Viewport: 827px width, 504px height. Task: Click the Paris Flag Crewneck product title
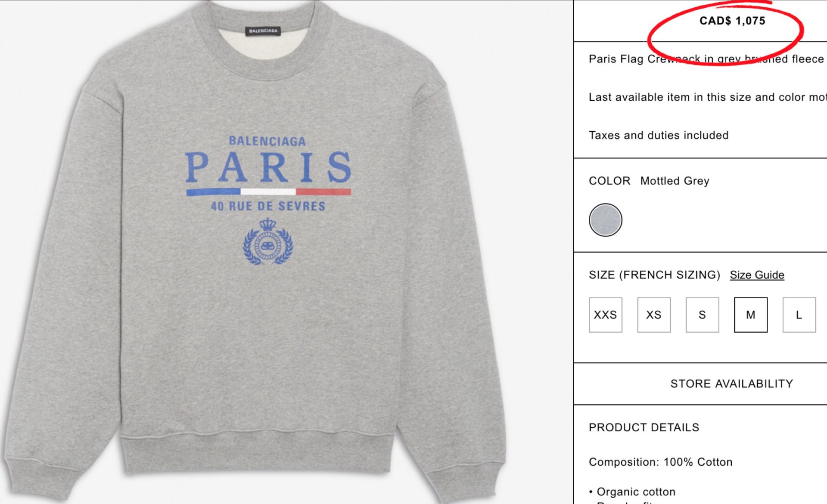pos(706,59)
